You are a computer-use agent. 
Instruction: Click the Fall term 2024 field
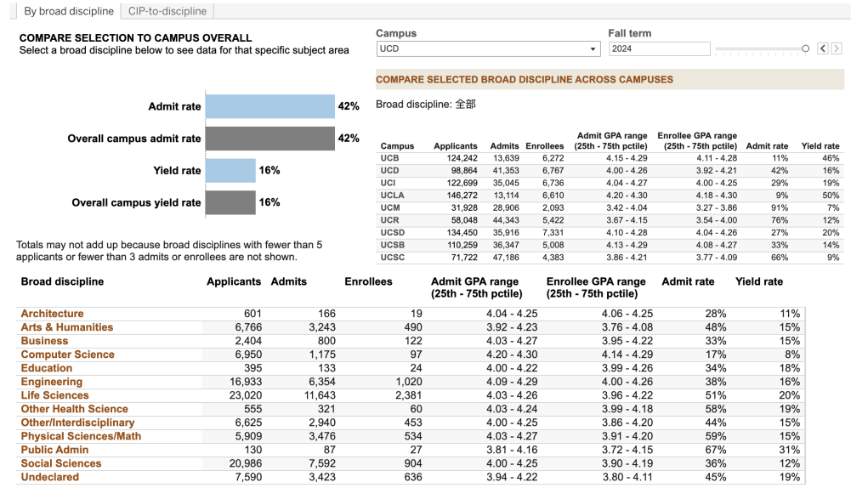click(x=658, y=49)
